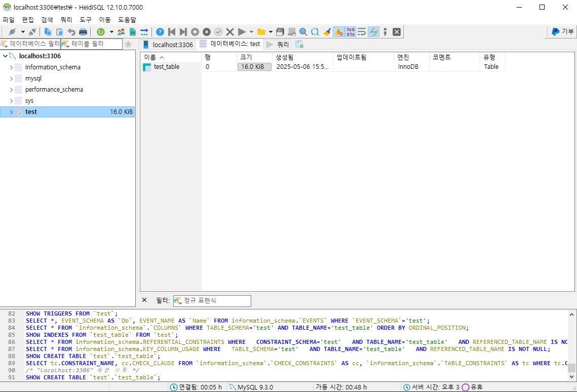Click the PayPal donate button
This screenshot has width=577, height=392.
(x=563, y=31)
